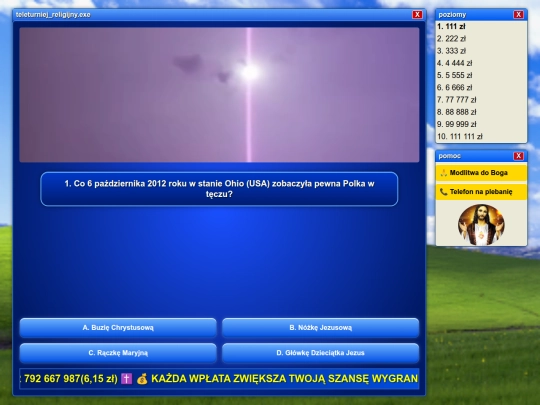Click the teleturniej_religijny.exe title bar

(219, 15)
